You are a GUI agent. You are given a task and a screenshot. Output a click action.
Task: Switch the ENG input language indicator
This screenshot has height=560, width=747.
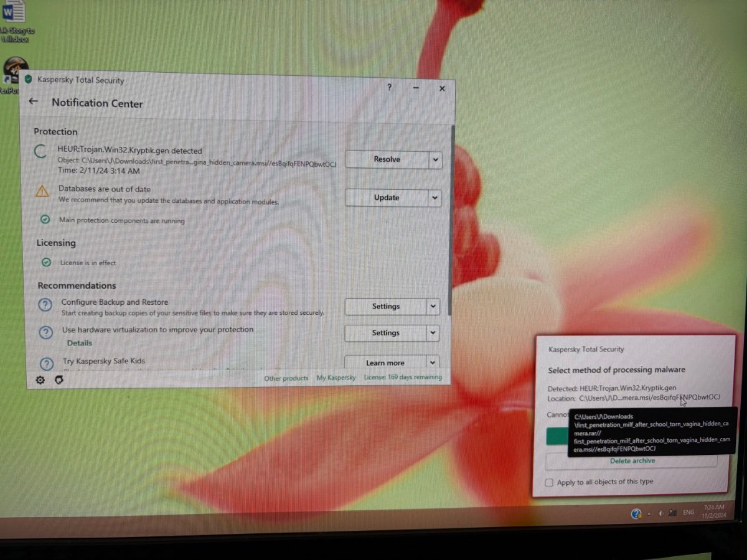[688, 513]
